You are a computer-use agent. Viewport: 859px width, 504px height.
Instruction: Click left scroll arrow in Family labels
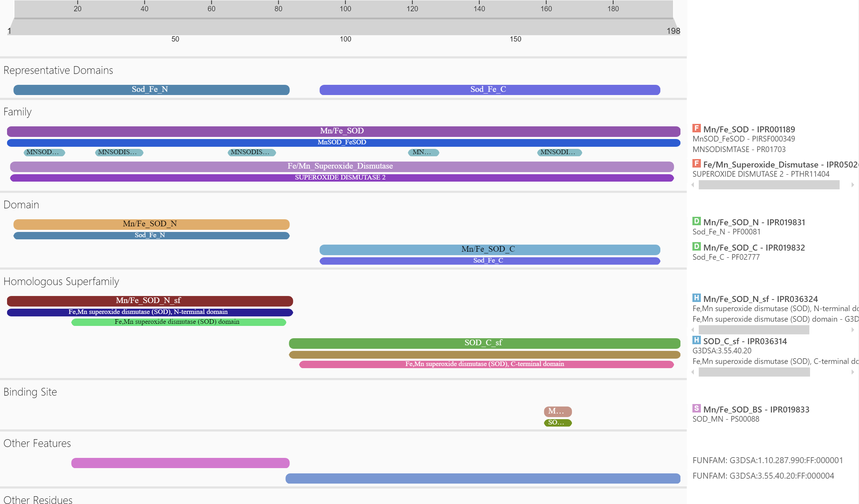point(693,185)
